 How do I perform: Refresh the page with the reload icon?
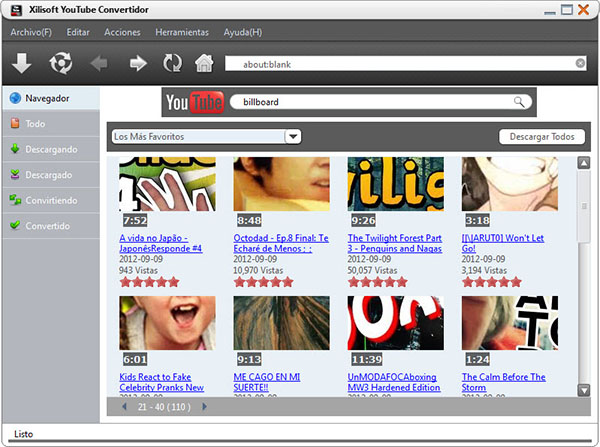coord(173,63)
